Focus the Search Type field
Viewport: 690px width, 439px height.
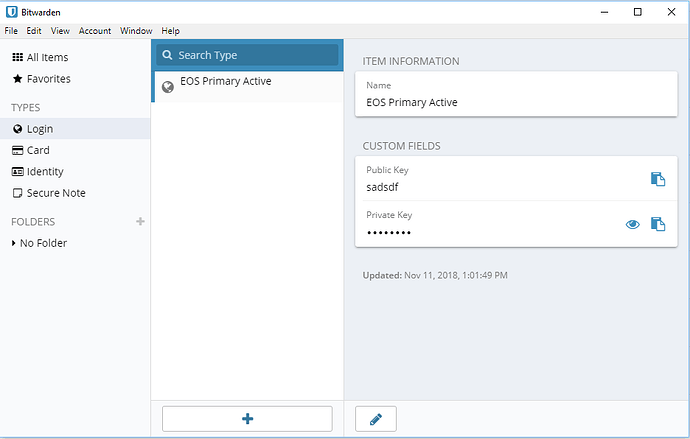click(x=247, y=55)
